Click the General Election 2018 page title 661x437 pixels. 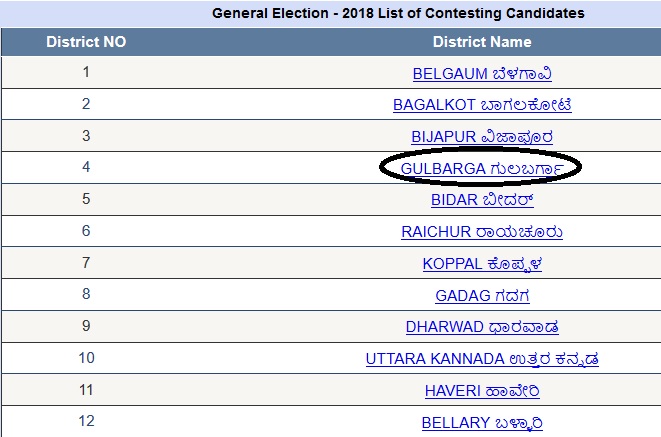point(398,13)
